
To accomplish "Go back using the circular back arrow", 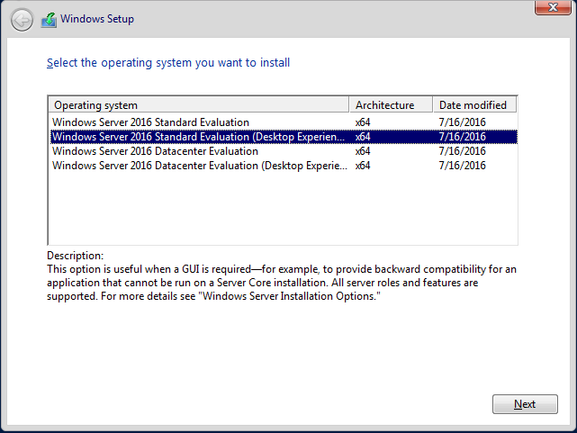I will point(22,20).
